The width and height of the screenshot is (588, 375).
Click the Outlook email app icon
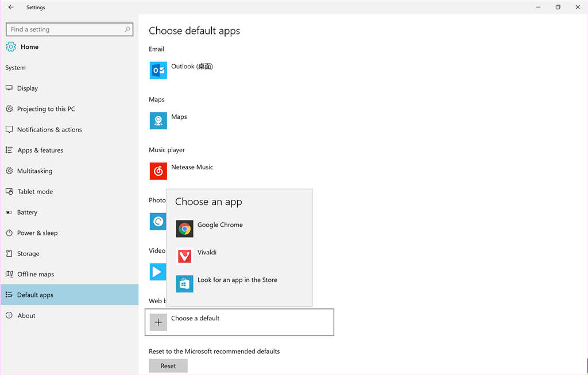[x=158, y=71]
